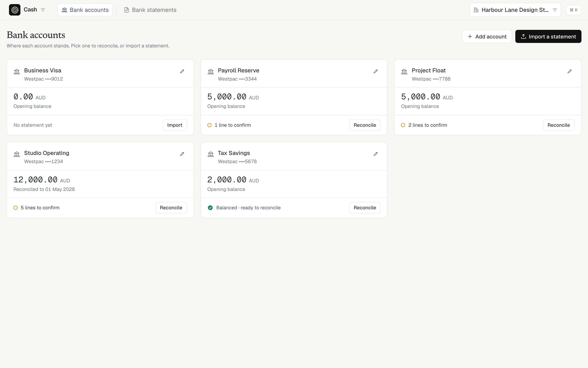The width and height of the screenshot is (588, 368).
Task: Click the Add account button
Action: (x=487, y=37)
